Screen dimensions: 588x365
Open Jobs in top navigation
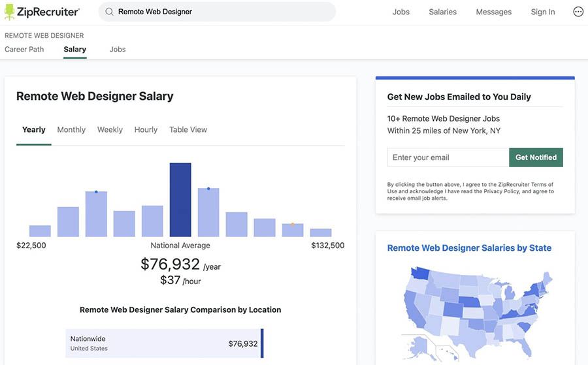(400, 12)
